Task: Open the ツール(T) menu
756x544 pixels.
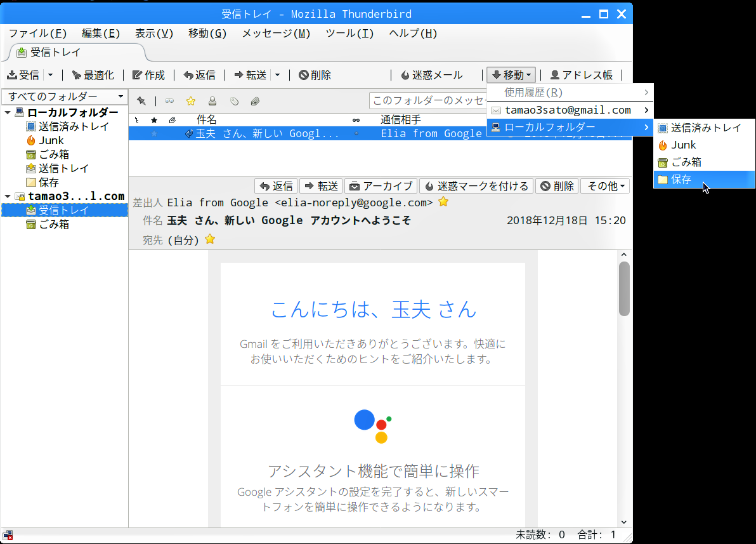Action: pyautogui.click(x=349, y=33)
